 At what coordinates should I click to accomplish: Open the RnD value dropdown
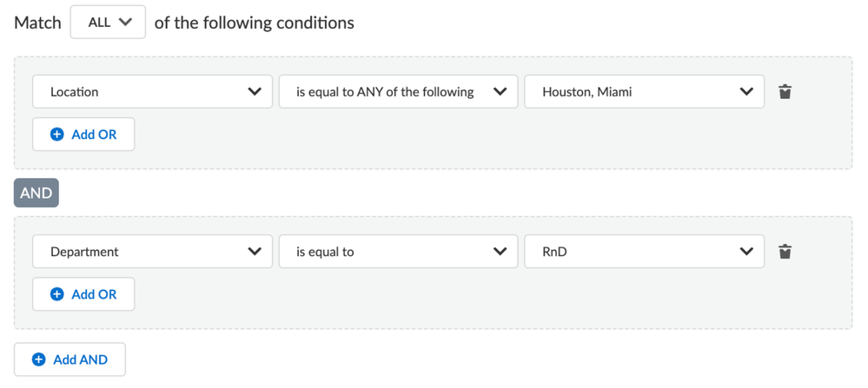click(643, 252)
